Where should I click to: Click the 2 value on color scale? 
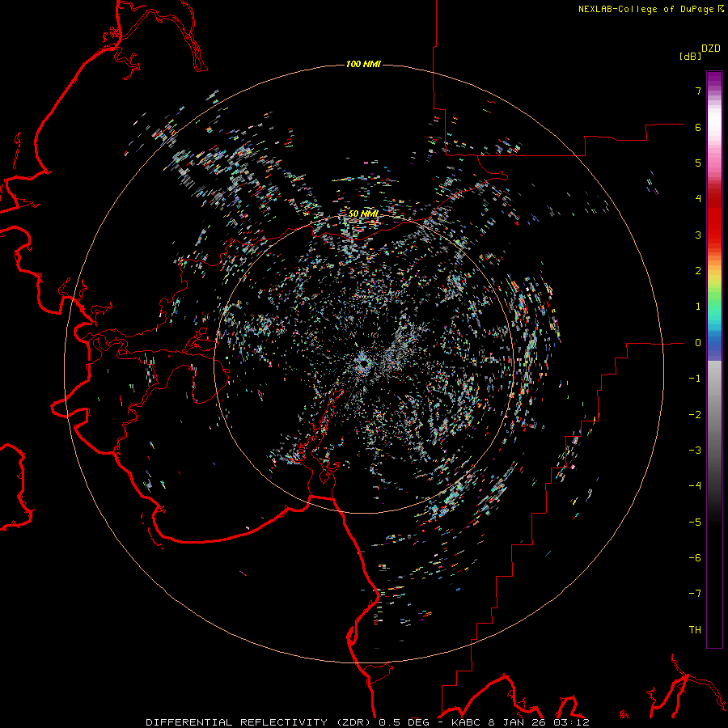[x=698, y=271]
